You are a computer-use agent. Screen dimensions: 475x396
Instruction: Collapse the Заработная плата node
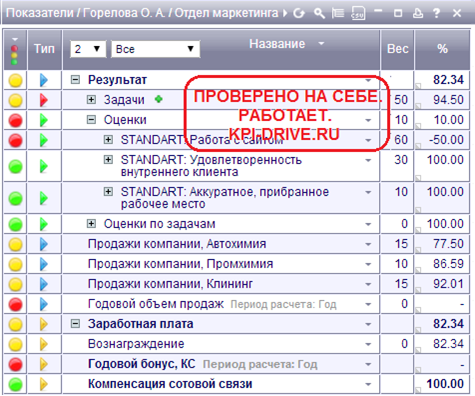[x=76, y=323]
